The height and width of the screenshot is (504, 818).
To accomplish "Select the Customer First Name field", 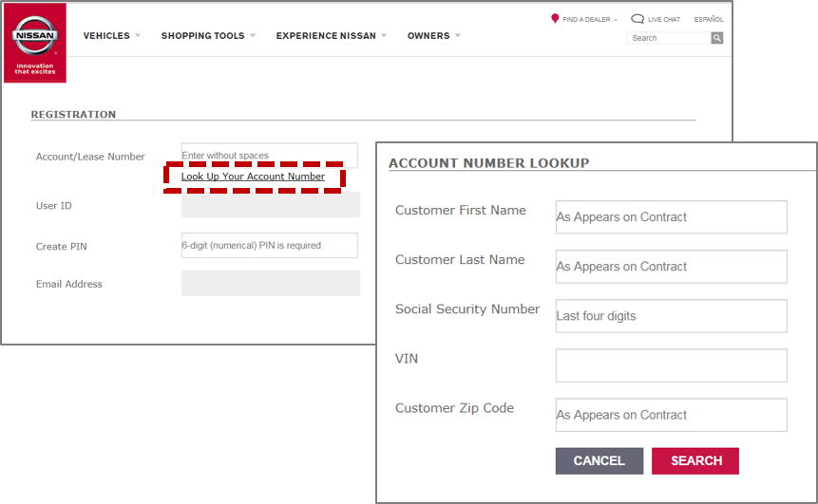I will 671,217.
